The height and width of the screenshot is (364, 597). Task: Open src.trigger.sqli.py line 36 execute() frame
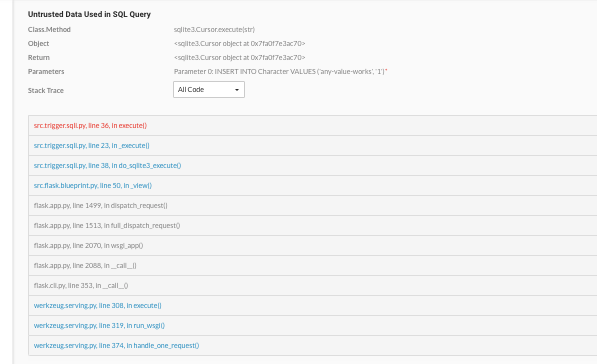pos(90,125)
